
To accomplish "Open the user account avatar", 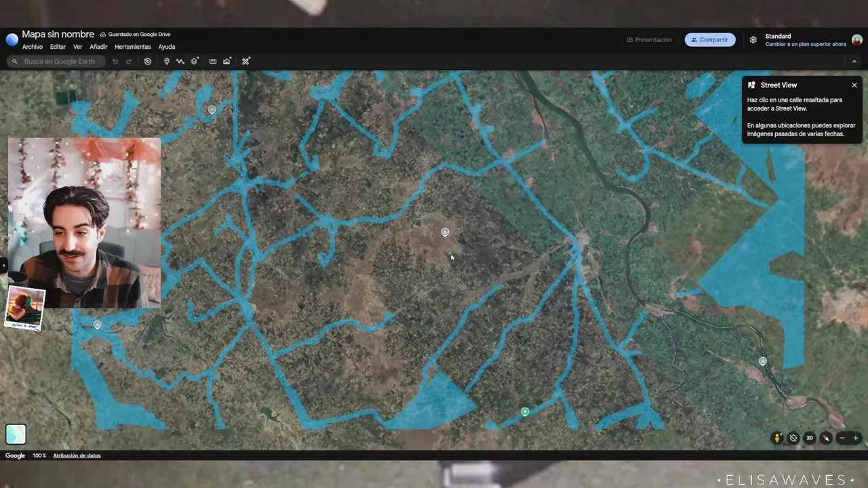I will (857, 40).
